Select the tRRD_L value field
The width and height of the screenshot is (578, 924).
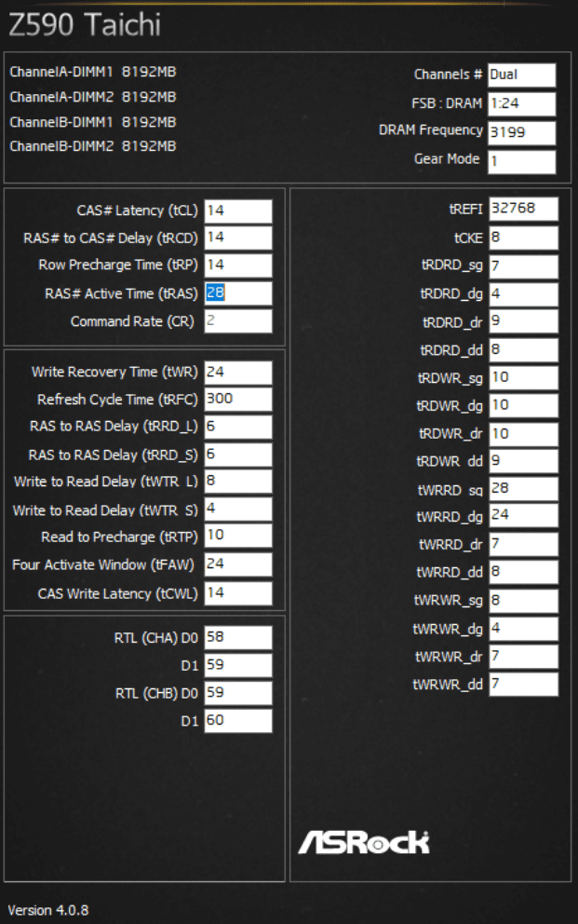click(x=238, y=428)
